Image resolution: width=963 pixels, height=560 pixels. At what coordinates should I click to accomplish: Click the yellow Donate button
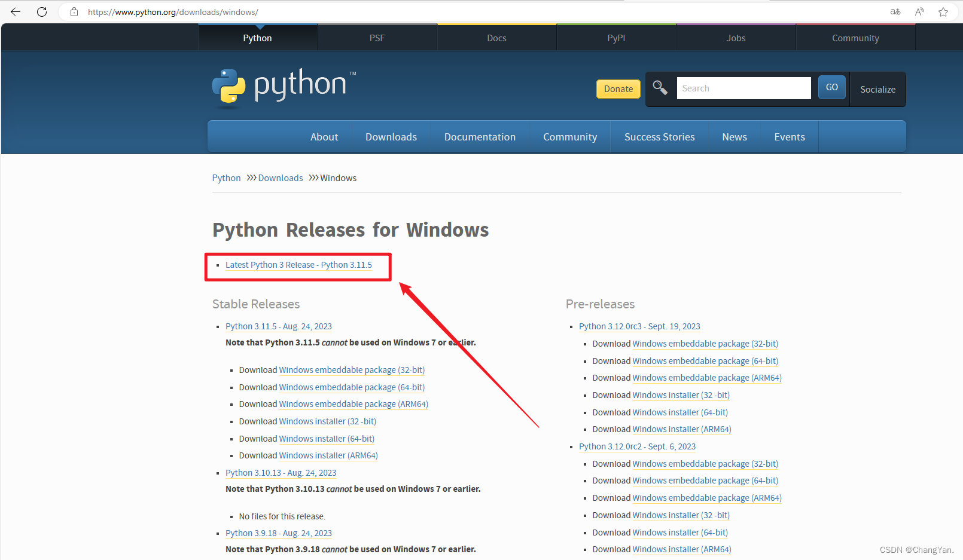pos(618,89)
